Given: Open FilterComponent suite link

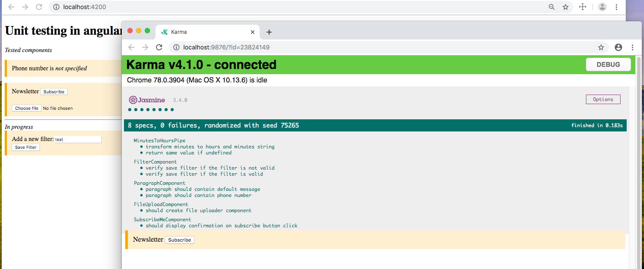Looking at the screenshot, I should coord(155,162).
